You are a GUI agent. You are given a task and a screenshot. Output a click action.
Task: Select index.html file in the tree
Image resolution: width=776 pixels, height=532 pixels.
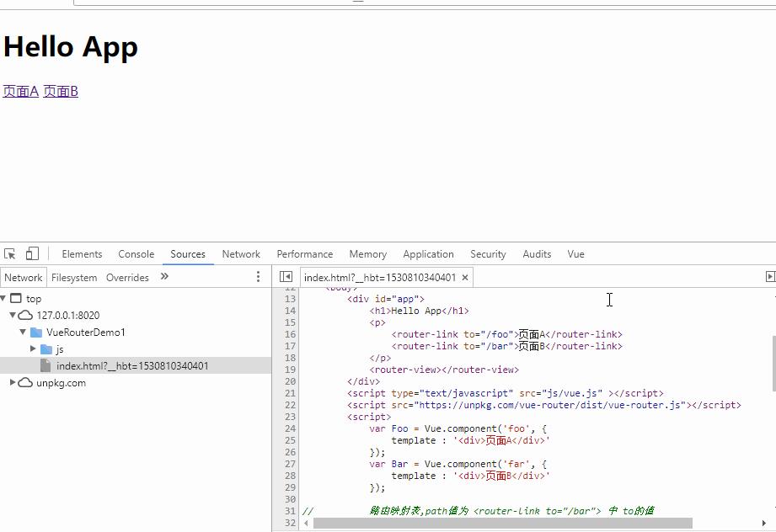(x=131, y=366)
